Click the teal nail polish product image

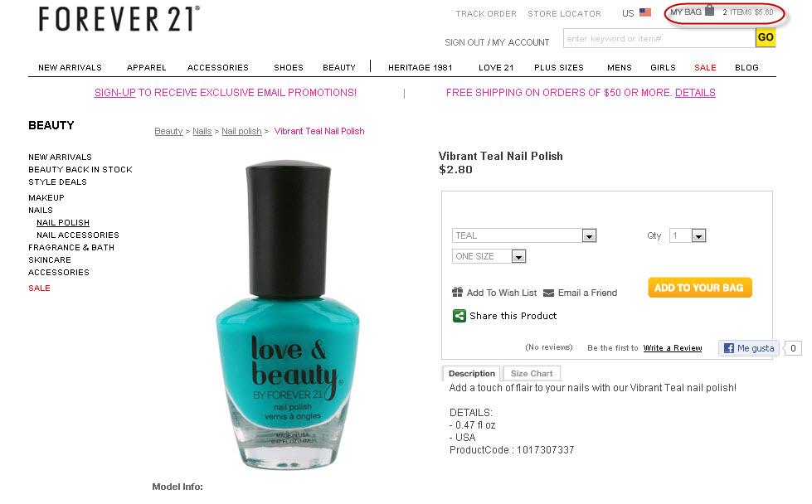click(288, 315)
